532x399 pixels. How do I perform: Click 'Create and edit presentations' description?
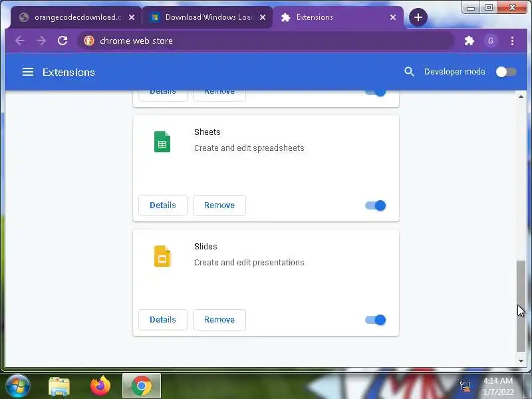click(249, 262)
